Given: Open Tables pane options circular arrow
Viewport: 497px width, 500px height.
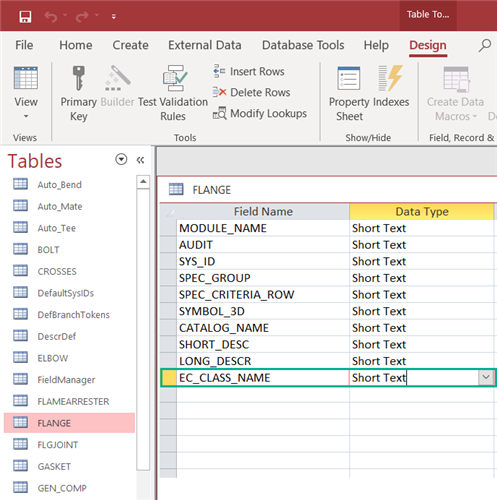Looking at the screenshot, I should coord(121,159).
